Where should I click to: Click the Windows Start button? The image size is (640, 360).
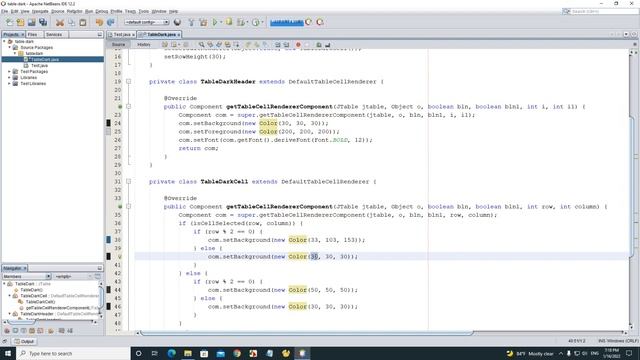pos(8,353)
